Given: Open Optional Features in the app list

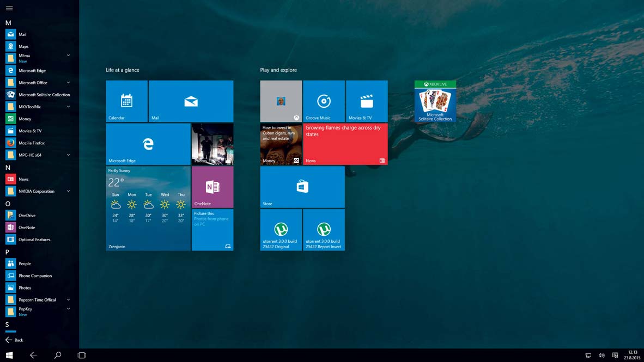Looking at the screenshot, I should tap(38, 240).
